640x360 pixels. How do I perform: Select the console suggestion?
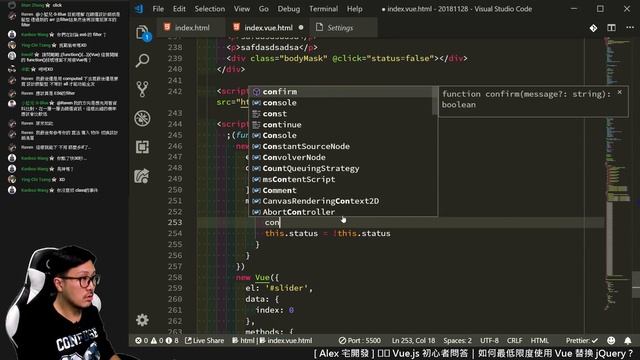tap(342, 103)
